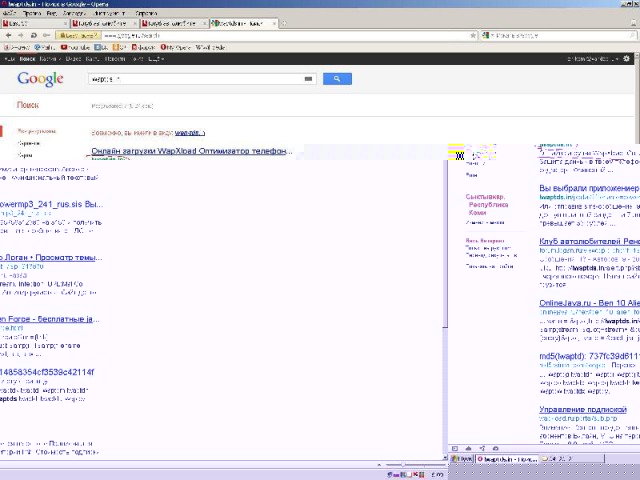Switch to the first browser tab
640x480 pixels.
(x=35, y=23)
